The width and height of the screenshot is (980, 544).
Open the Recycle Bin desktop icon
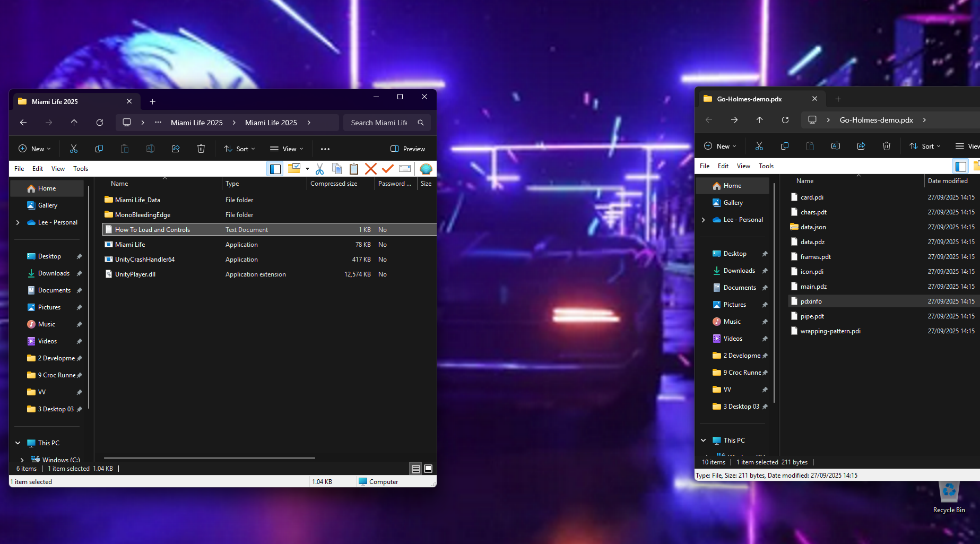tap(949, 497)
